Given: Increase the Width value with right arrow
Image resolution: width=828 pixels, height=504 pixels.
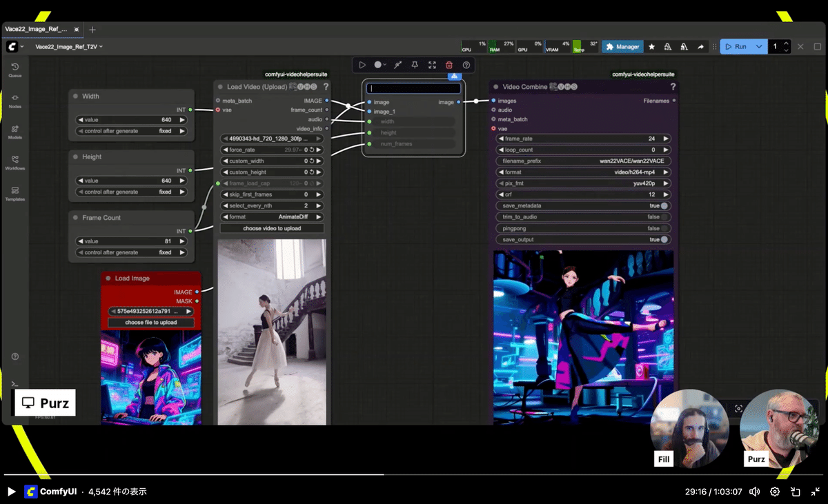Looking at the screenshot, I should pyautogui.click(x=182, y=120).
